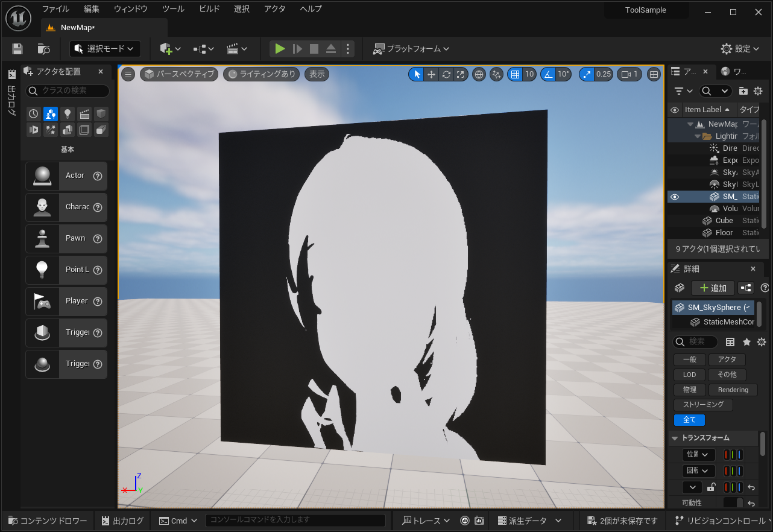Open the パースペクティブ view mode button
The image size is (773, 532).
[x=180, y=74]
